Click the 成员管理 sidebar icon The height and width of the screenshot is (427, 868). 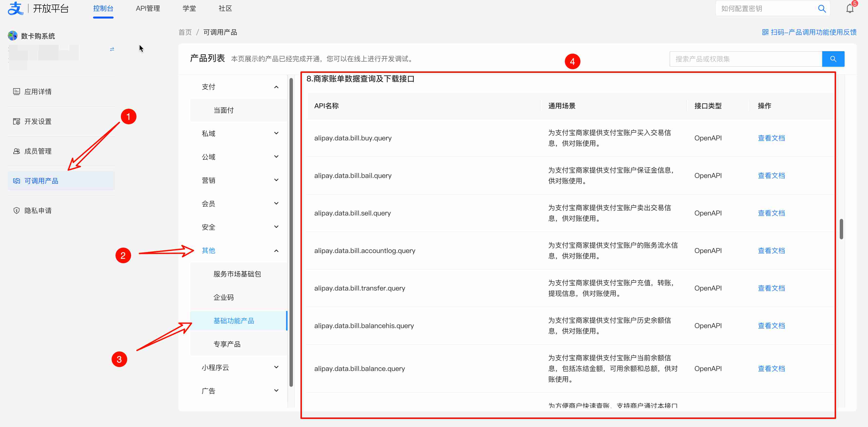[x=16, y=151]
